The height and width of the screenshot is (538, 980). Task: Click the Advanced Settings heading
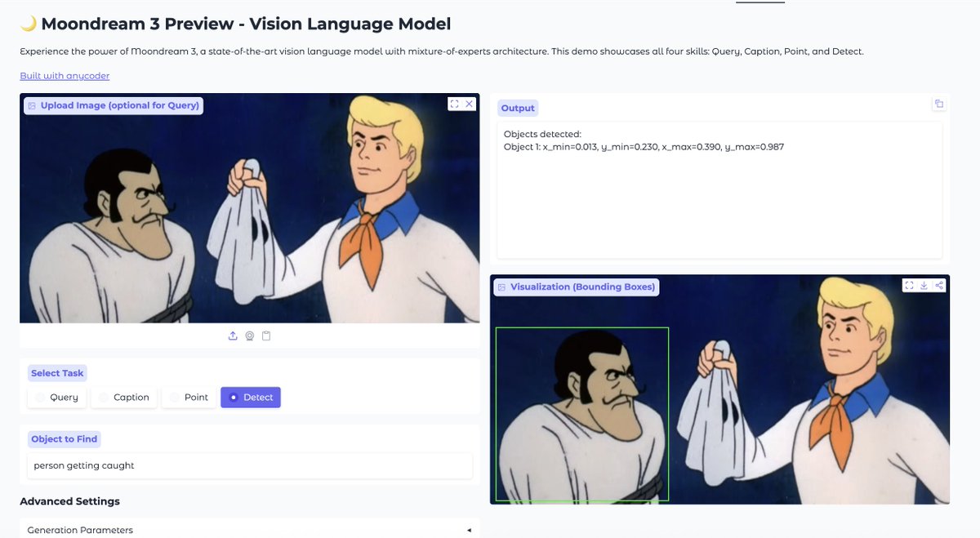[x=69, y=501]
